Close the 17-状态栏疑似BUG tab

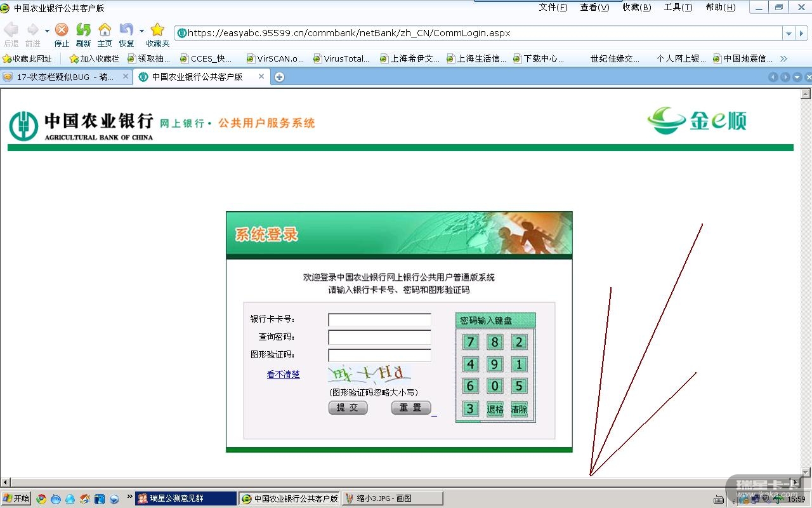pyautogui.click(x=126, y=76)
